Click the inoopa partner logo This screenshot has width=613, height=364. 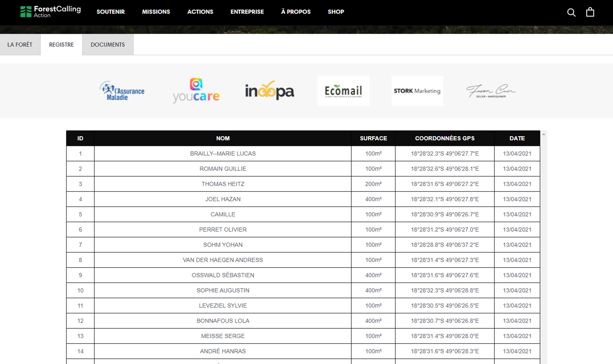point(269,91)
